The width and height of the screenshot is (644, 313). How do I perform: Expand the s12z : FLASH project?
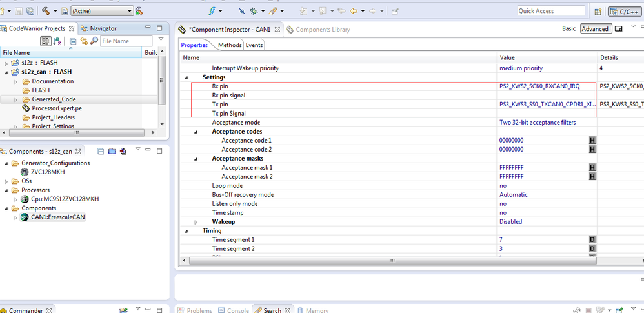click(x=6, y=63)
